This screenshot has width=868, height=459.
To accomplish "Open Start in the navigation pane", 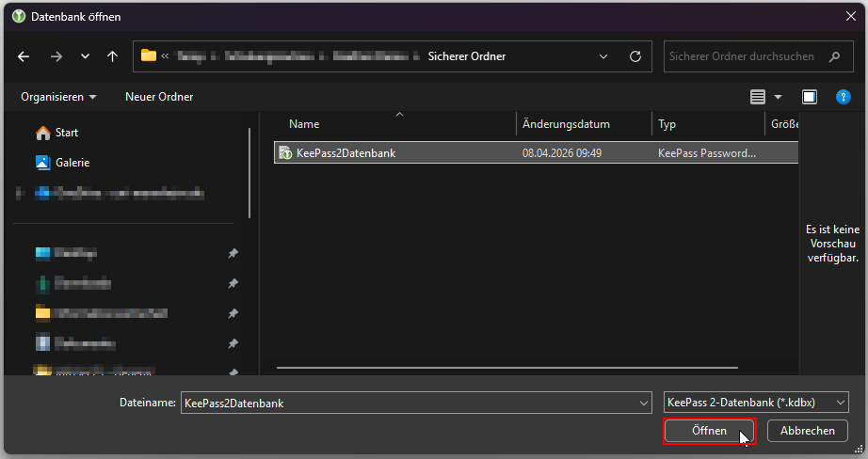I will [x=67, y=133].
